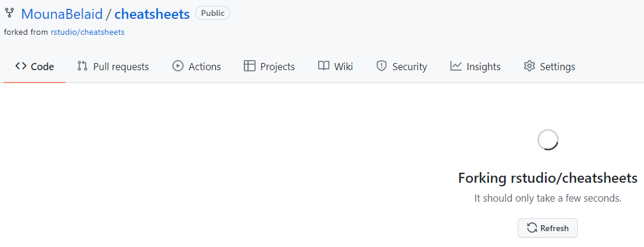The width and height of the screenshot is (644, 247).
Task: Open the cheatsheets repository link
Action: [x=152, y=14]
